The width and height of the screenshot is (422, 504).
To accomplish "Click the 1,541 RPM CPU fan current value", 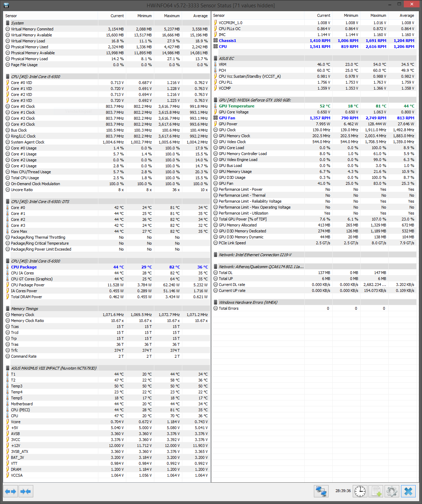I will pyautogui.click(x=320, y=47).
